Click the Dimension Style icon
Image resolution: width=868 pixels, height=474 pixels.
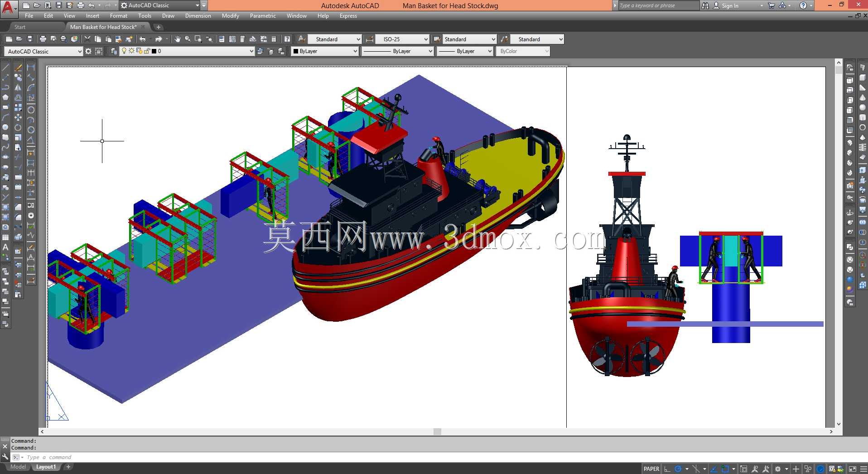pyautogui.click(x=370, y=39)
